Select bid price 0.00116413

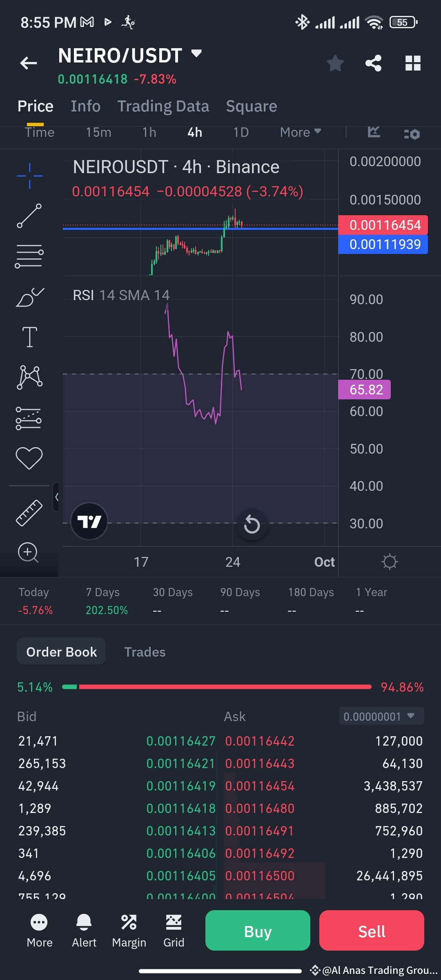(180, 831)
